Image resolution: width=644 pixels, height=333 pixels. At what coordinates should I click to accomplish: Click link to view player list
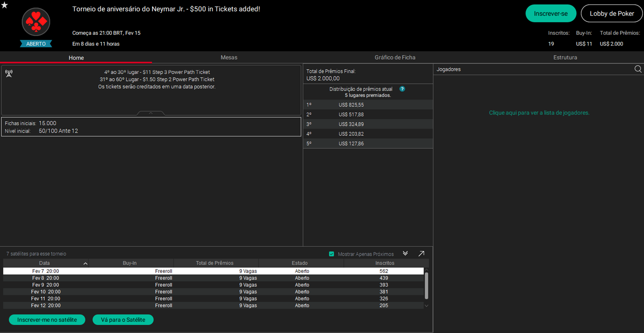(539, 113)
